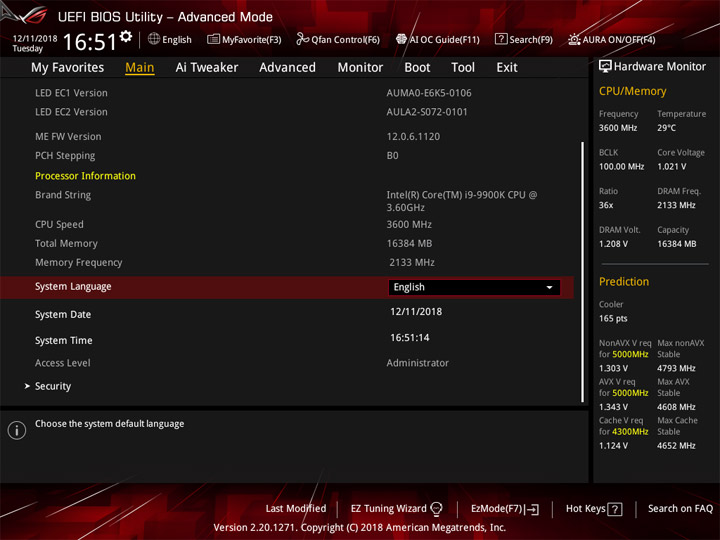This screenshot has height=540, width=720.
Task: Click the EZ Tuning Wizard bulb icon
Action: point(436,509)
